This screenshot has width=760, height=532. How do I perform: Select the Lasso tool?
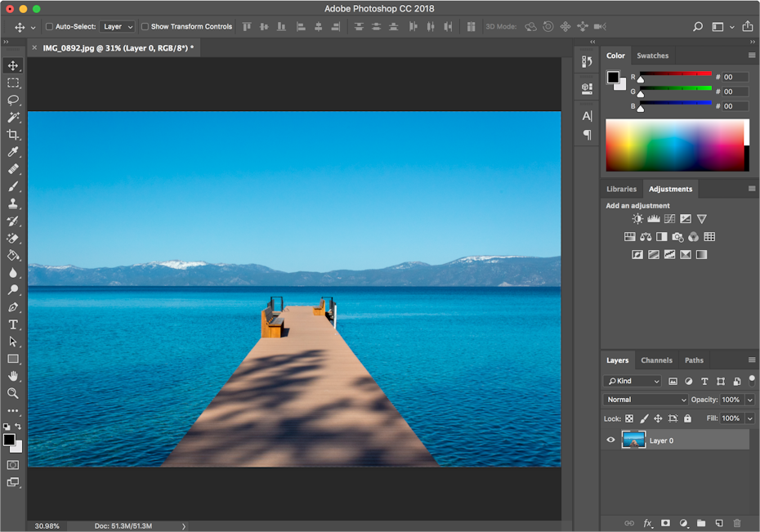point(13,100)
